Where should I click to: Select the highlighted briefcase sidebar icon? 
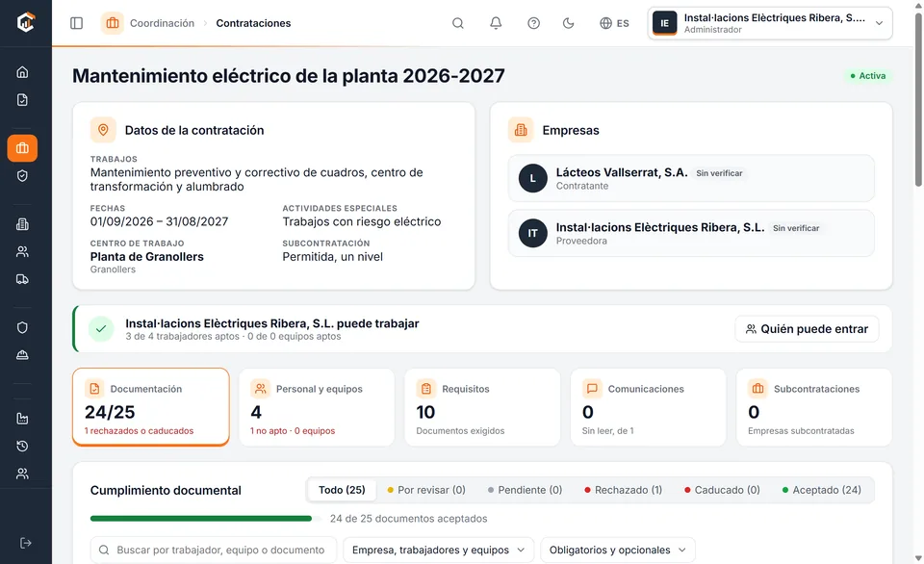click(22, 148)
